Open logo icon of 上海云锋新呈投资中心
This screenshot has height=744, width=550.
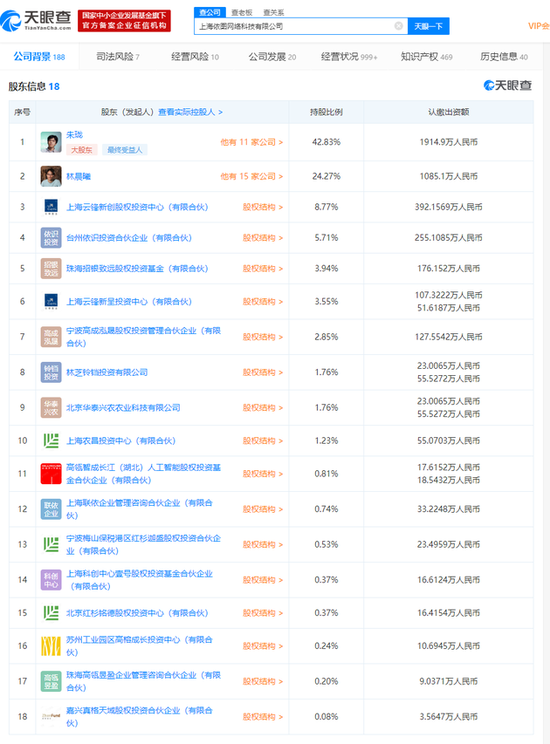51,301
